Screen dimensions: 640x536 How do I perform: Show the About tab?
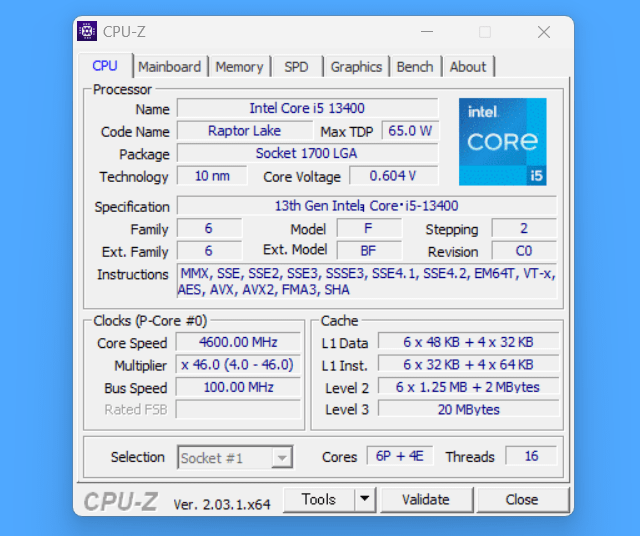pos(468,67)
